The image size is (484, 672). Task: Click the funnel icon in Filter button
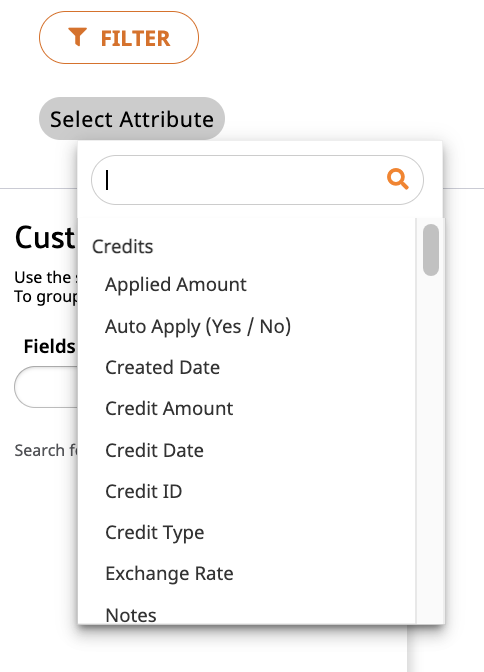[78, 37]
